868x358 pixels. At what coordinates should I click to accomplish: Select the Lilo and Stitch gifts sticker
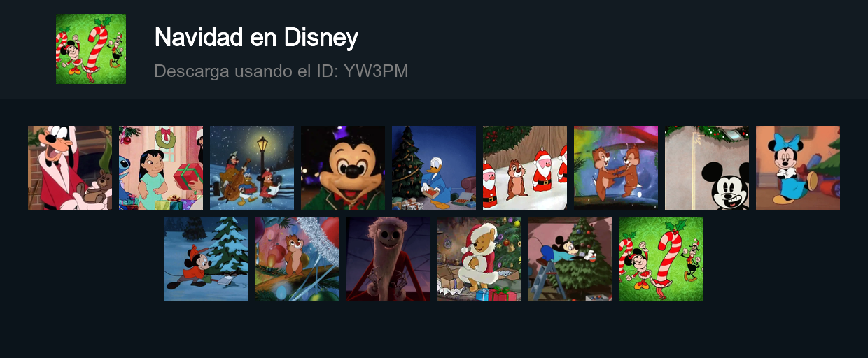point(161,168)
